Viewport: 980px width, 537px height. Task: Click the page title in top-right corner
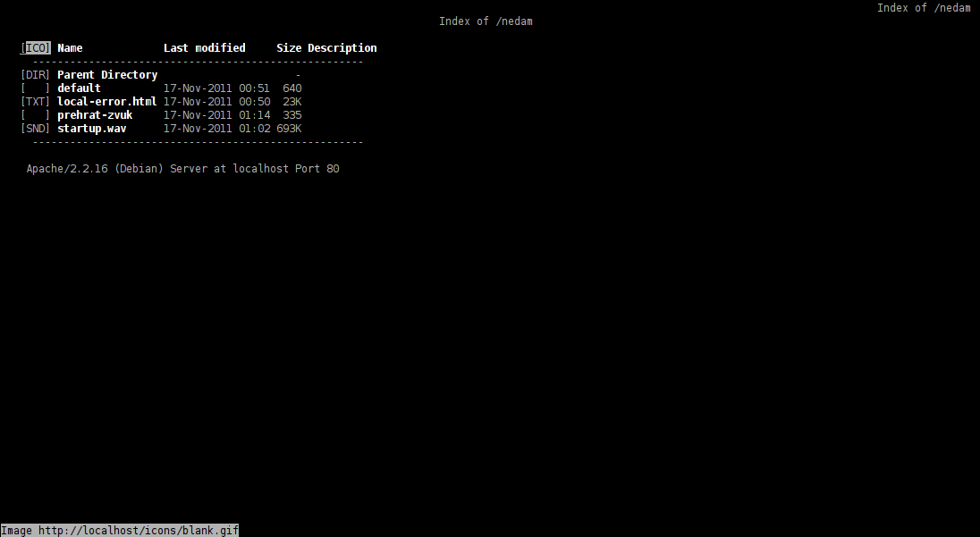coord(924,8)
